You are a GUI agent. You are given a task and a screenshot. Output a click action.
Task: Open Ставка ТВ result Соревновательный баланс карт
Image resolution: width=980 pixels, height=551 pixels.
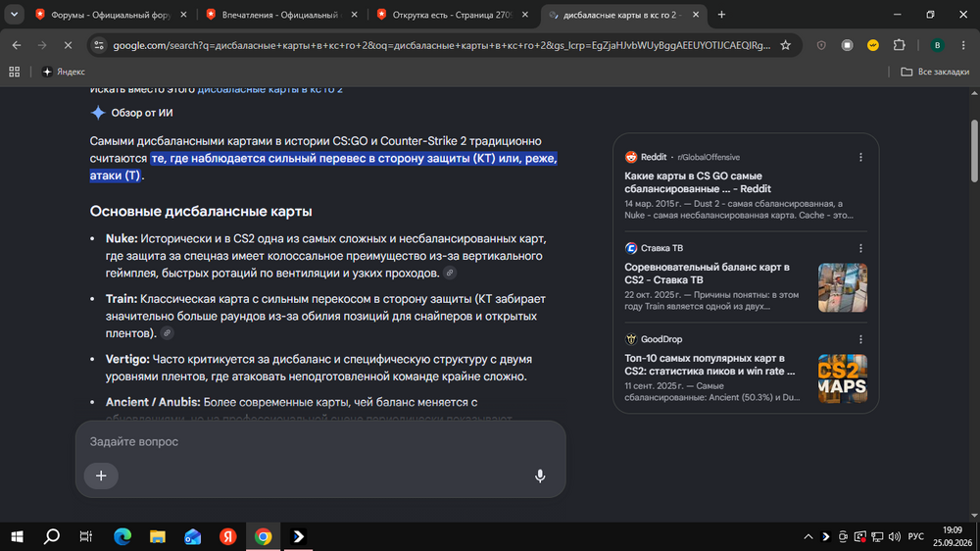[707, 274]
